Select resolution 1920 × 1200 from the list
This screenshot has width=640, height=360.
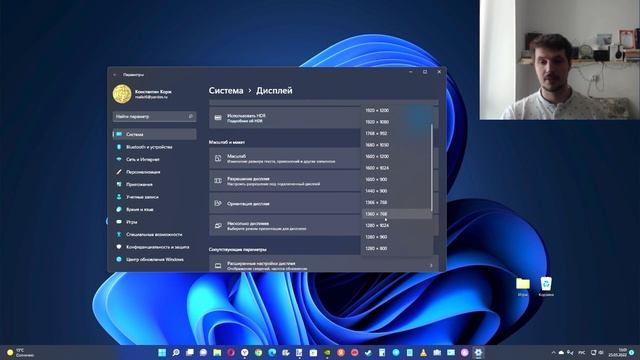pos(396,111)
